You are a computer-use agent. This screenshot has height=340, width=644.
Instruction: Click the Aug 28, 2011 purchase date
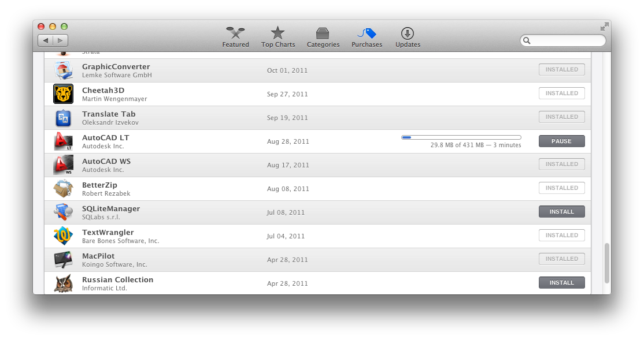coord(287,141)
